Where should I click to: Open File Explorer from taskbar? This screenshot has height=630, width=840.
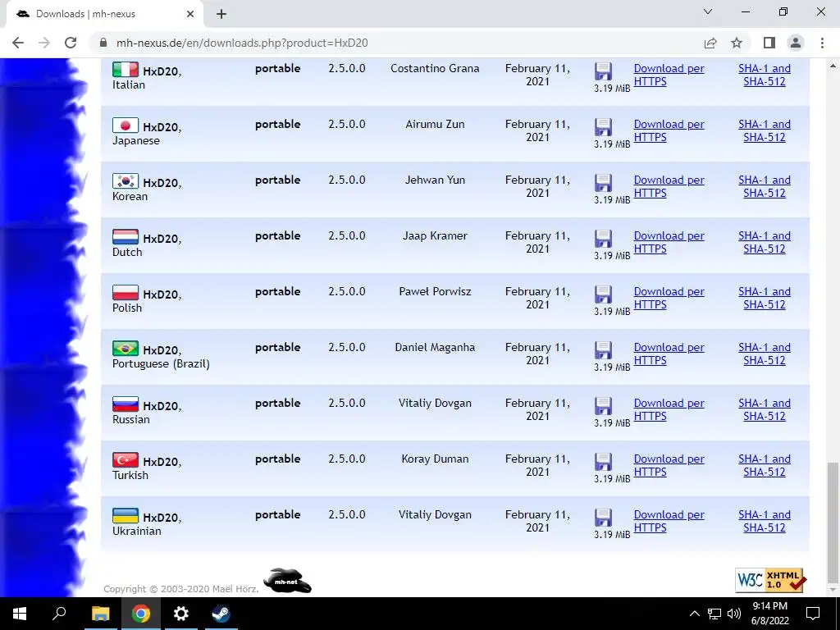[100, 614]
